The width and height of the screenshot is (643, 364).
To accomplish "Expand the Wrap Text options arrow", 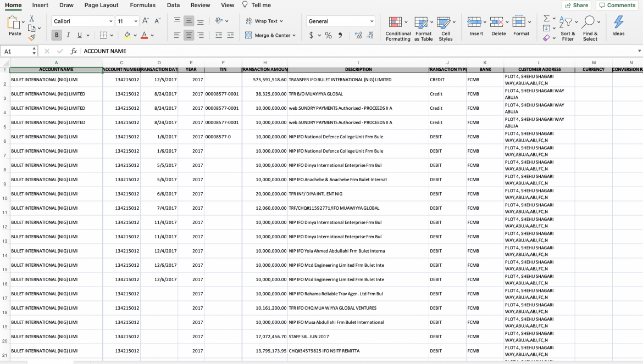I will 281,21.
